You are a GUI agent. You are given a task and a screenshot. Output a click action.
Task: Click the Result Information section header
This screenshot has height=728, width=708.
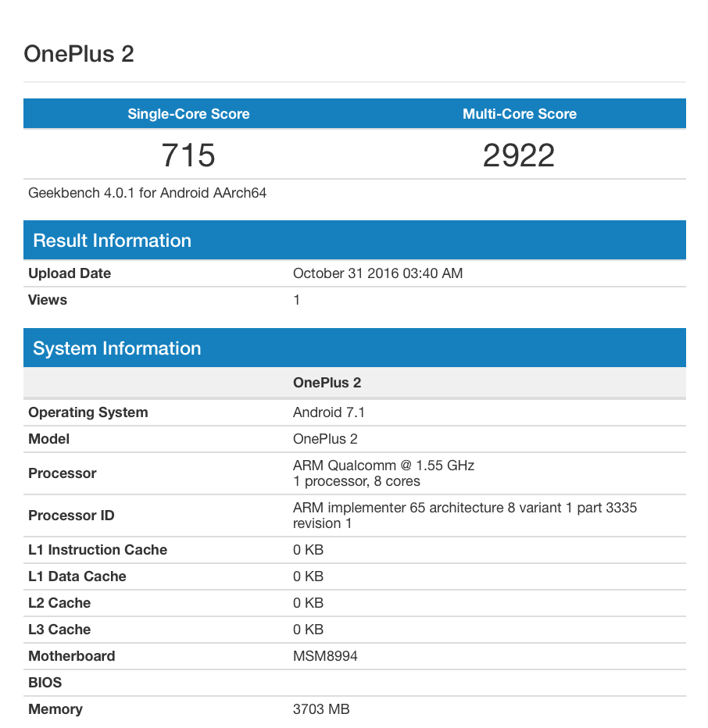[x=112, y=241]
